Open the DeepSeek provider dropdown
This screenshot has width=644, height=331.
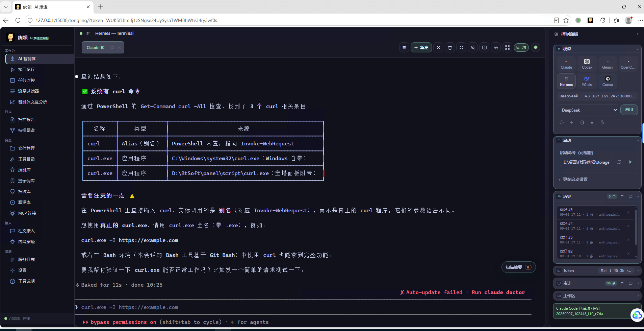(588, 110)
